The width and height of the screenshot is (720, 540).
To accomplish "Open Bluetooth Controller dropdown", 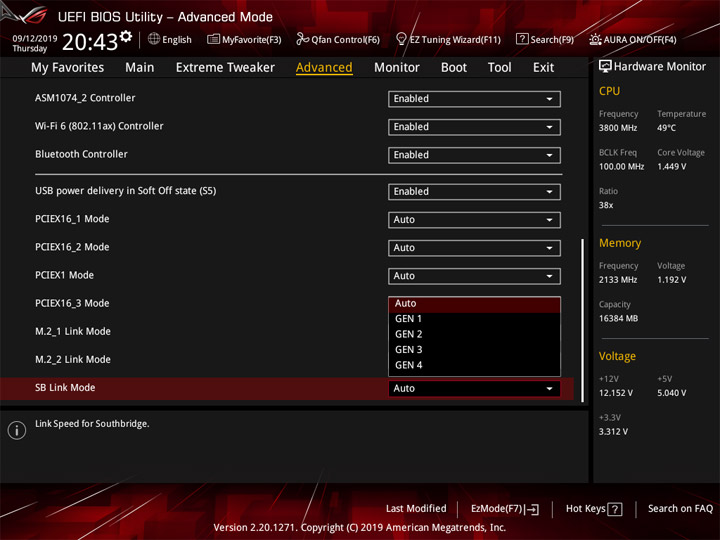I will [474, 155].
